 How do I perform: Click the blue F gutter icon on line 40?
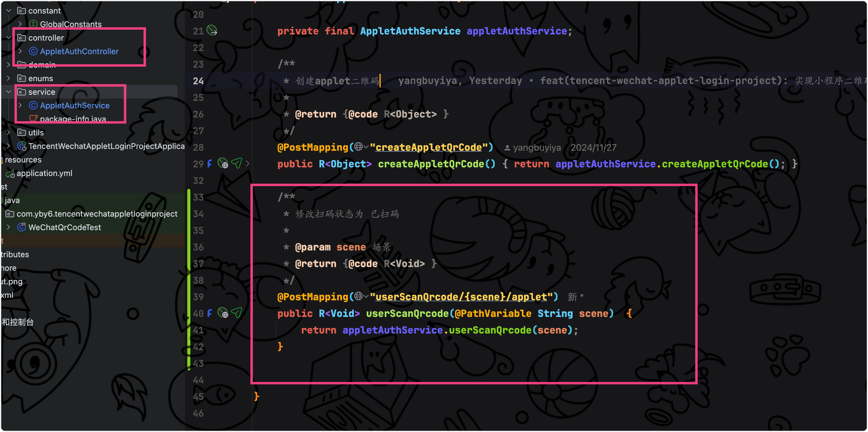click(209, 313)
